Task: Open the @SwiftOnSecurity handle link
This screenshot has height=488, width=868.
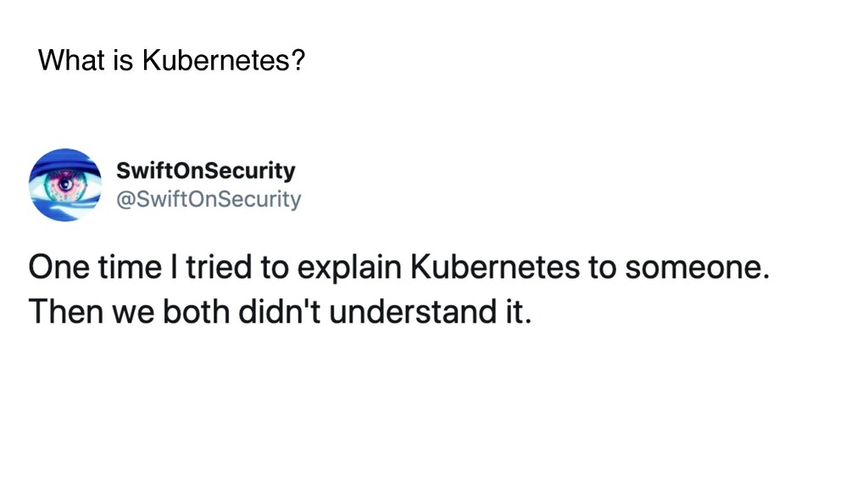Action: pyautogui.click(x=209, y=198)
